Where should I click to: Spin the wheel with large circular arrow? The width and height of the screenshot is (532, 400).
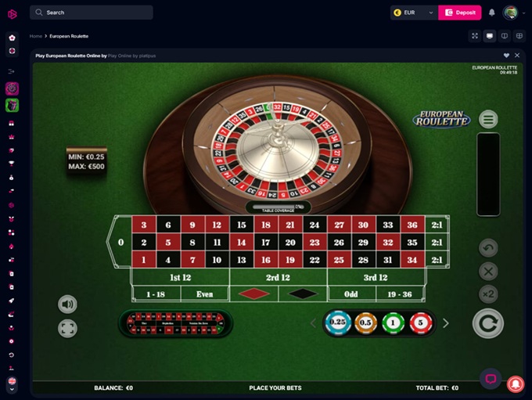(x=488, y=323)
